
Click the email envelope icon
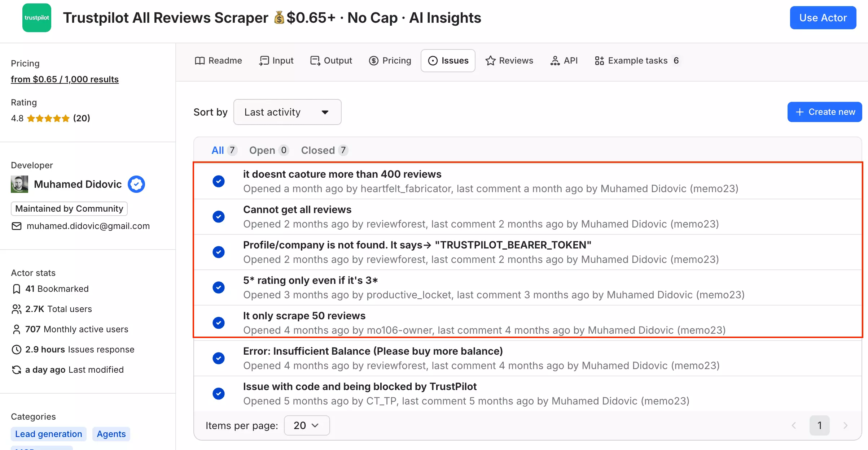tap(17, 226)
